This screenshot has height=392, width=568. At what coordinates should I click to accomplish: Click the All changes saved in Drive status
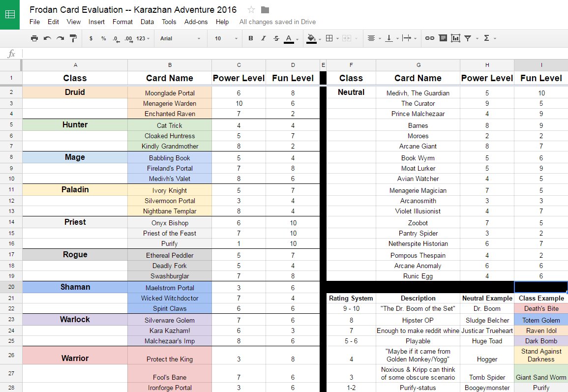pos(277,22)
